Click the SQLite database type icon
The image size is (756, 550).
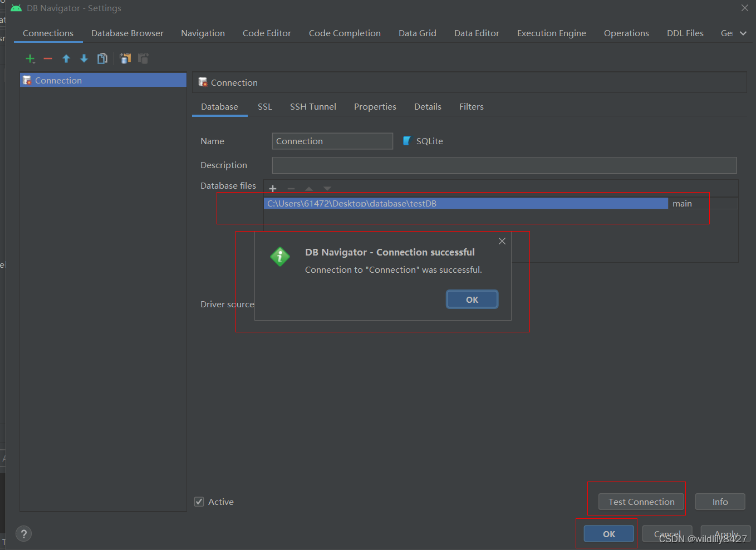point(407,141)
